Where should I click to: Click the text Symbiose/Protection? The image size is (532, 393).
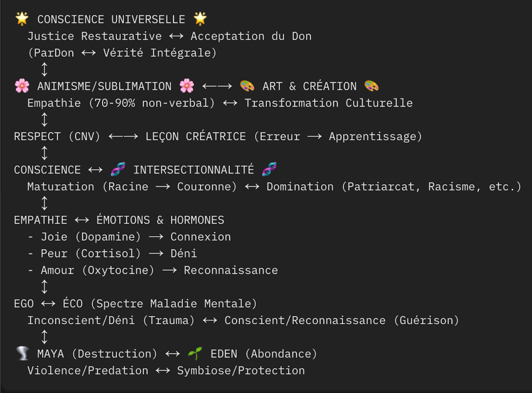click(x=241, y=371)
